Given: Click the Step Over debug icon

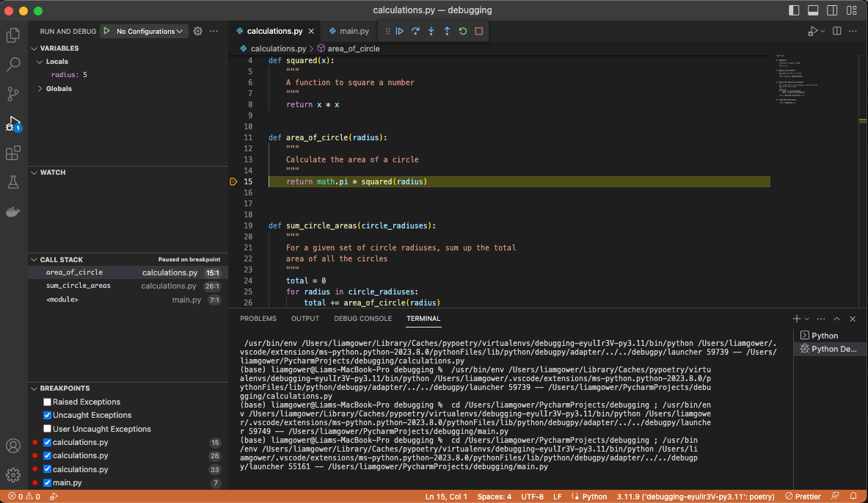Looking at the screenshot, I should [x=415, y=31].
